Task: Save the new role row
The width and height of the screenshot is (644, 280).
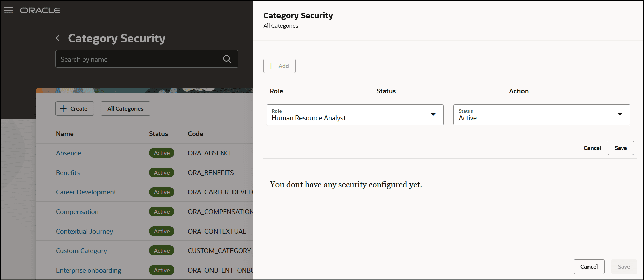Action: tap(620, 148)
